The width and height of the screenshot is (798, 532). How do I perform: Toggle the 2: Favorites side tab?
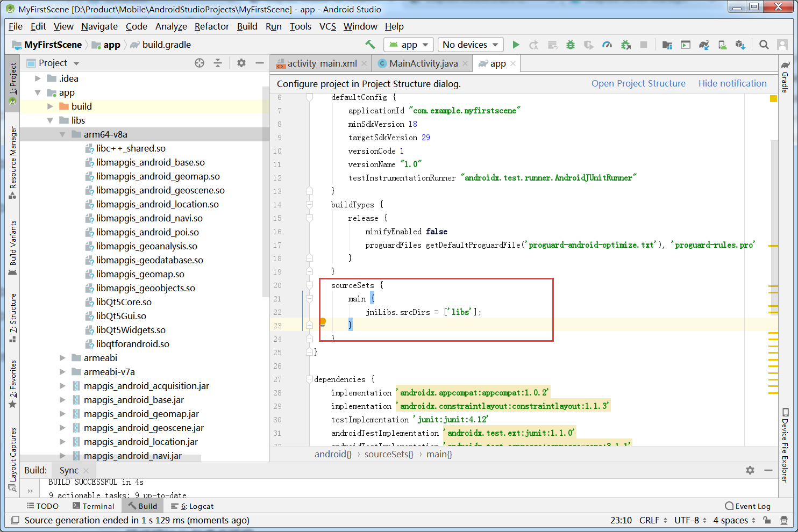tap(12, 384)
